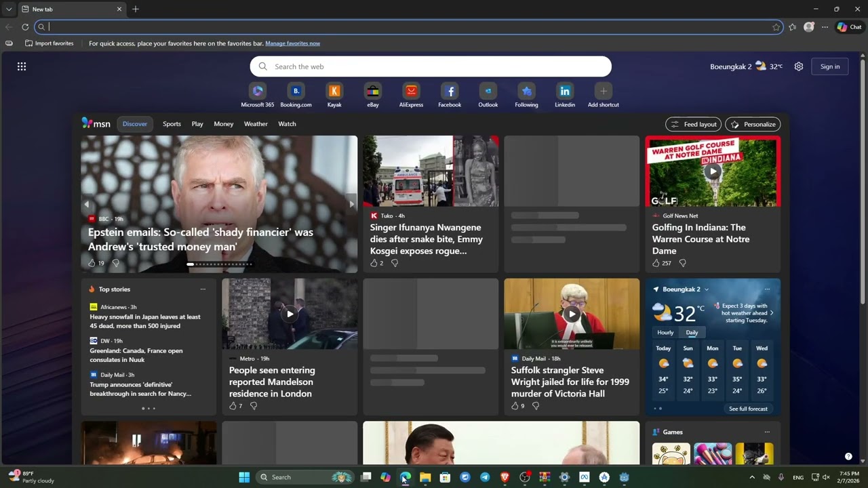Open the Watch tab
The width and height of the screenshot is (868, 488).
(287, 124)
